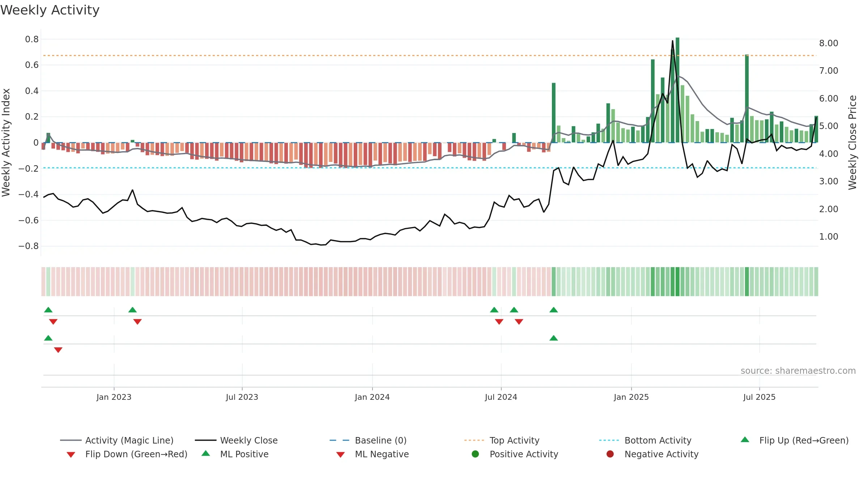Click the first red triangle in the upper marker row
868x488 pixels.
click(53, 322)
